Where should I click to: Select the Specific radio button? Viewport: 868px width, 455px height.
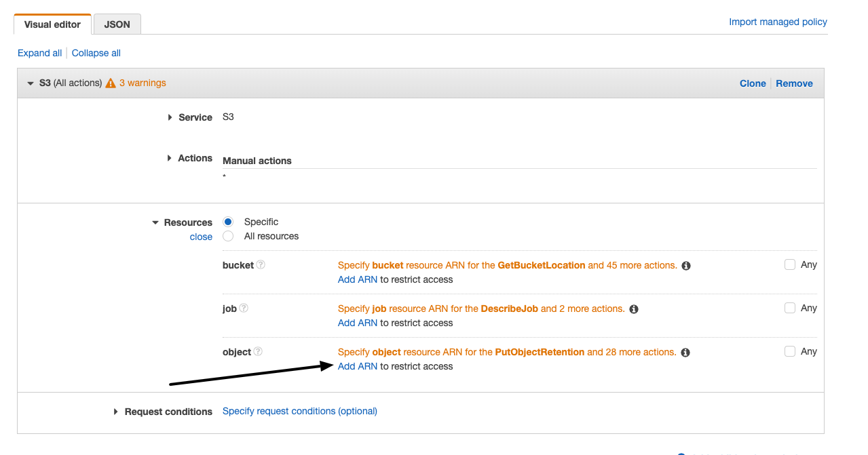click(x=228, y=222)
